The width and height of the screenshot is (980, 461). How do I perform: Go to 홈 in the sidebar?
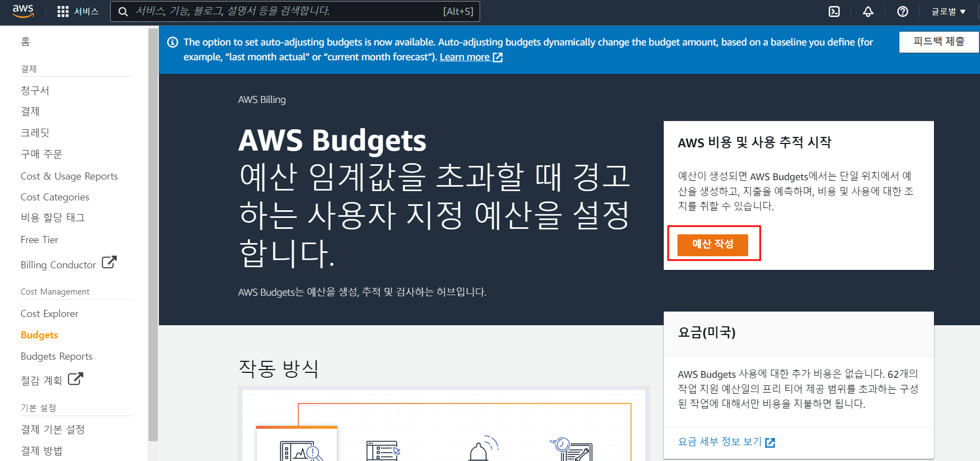tap(25, 42)
